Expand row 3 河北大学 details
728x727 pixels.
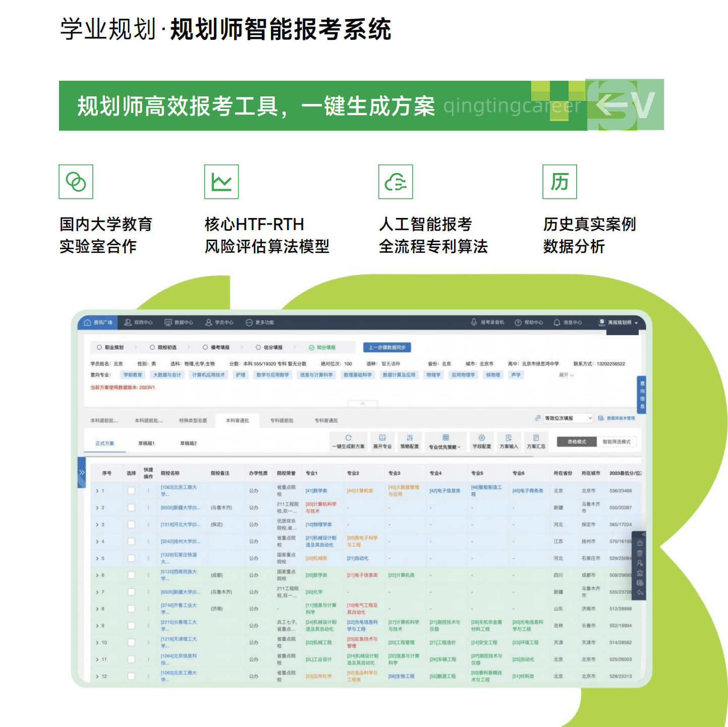[x=97, y=525]
